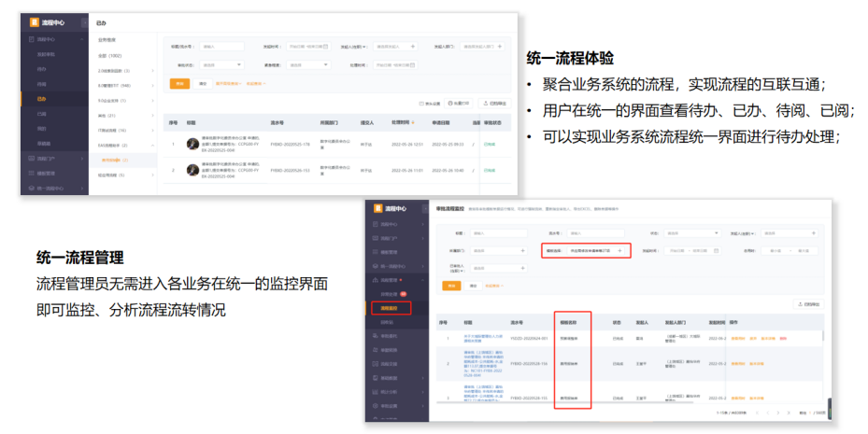Click the 清空 button in the monitoring panel
Viewport: 868px width, 434px height.
point(474,286)
